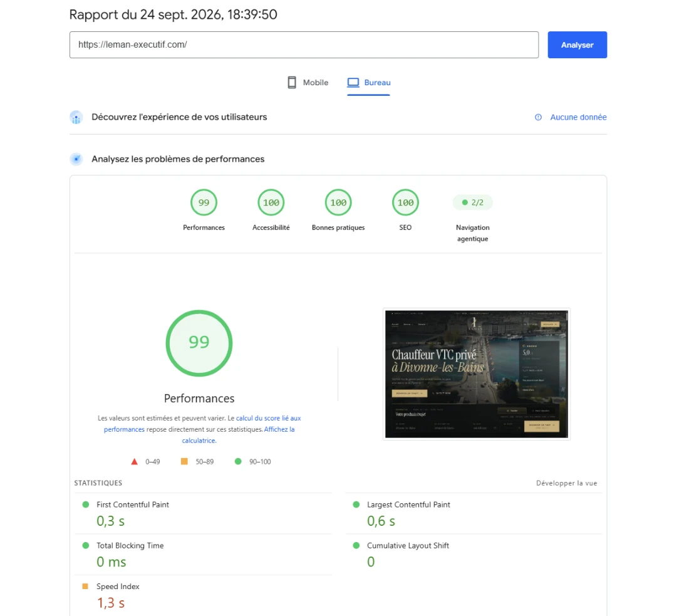Open the SEO score gauge
Screen dimensions: 689x616
tap(405, 202)
